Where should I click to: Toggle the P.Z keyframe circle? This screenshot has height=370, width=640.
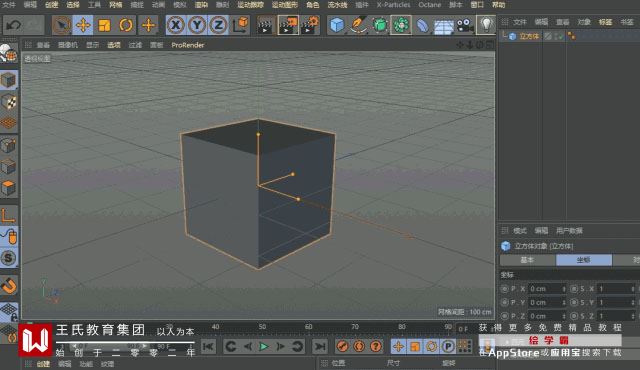[x=504, y=316]
